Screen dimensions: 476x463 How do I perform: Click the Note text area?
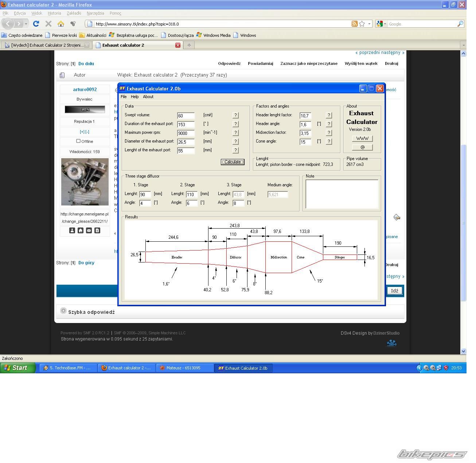pos(342,194)
